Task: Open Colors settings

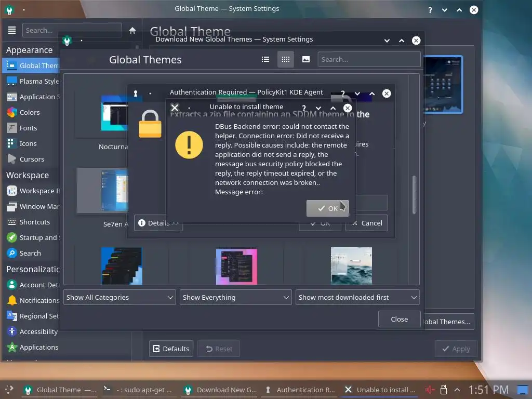Action: point(31,112)
